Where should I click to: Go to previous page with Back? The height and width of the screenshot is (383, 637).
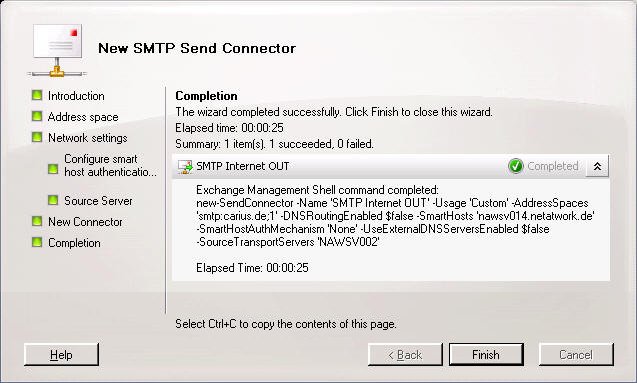pyautogui.click(x=405, y=355)
